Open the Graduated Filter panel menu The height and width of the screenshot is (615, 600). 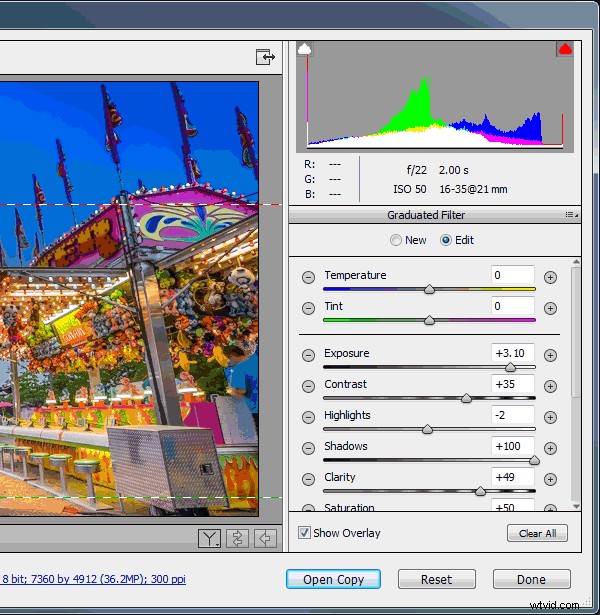pos(571,215)
